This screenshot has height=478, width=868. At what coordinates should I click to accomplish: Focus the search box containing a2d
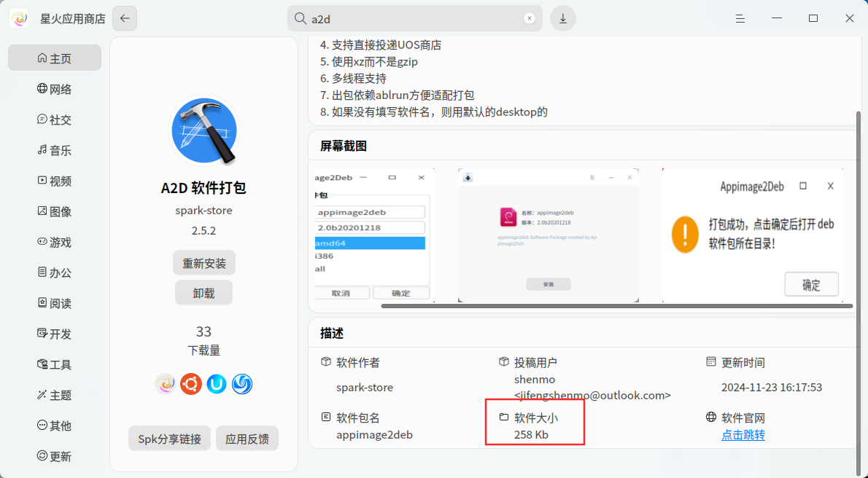pyautogui.click(x=414, y=19)
